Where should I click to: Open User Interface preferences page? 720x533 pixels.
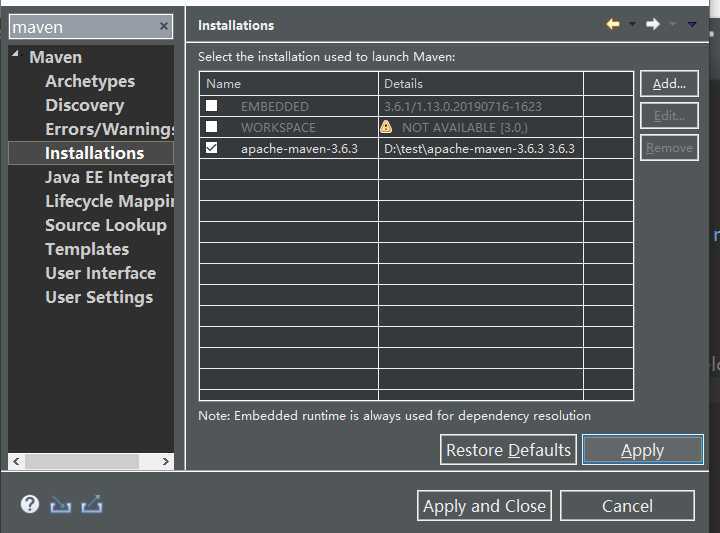(x=101, y=273)
